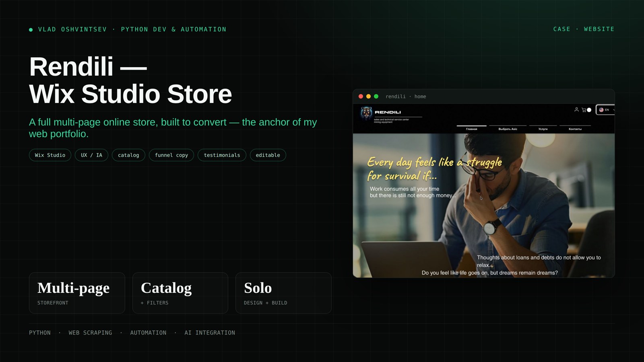
Task: Click the "Rendili — Wix Studio Store" headline
Action: coord(130,80)
